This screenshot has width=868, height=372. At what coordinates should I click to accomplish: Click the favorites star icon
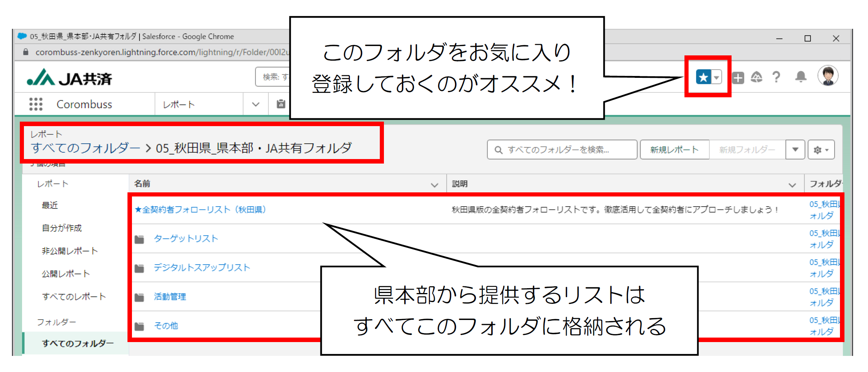point(703,77)
